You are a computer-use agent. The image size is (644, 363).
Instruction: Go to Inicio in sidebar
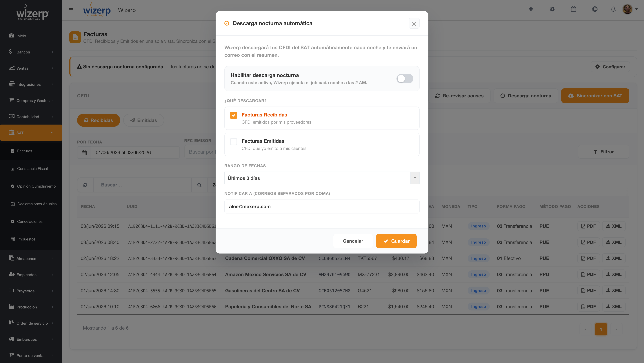click(31, 36)
